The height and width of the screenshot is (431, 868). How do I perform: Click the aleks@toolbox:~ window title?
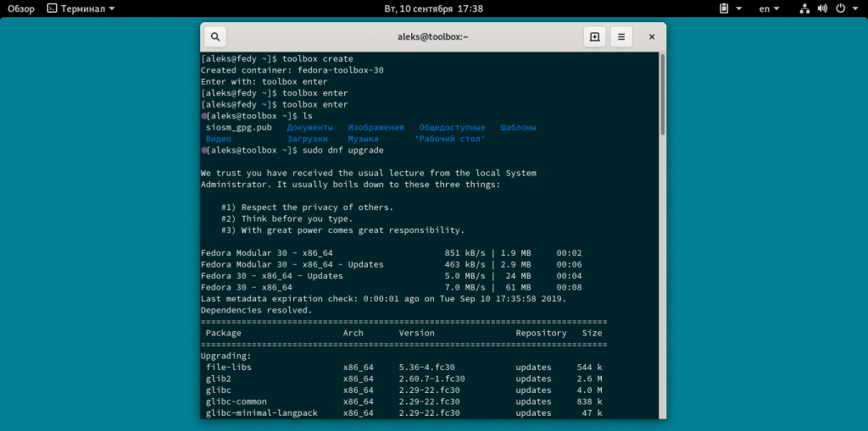pos(432,37)
